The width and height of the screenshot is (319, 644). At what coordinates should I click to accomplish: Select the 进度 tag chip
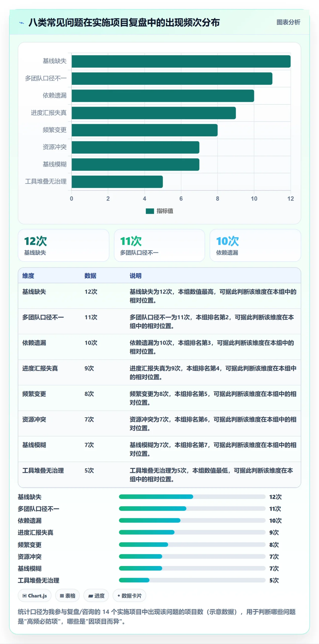pyautogui.click(x=96, y=595)
